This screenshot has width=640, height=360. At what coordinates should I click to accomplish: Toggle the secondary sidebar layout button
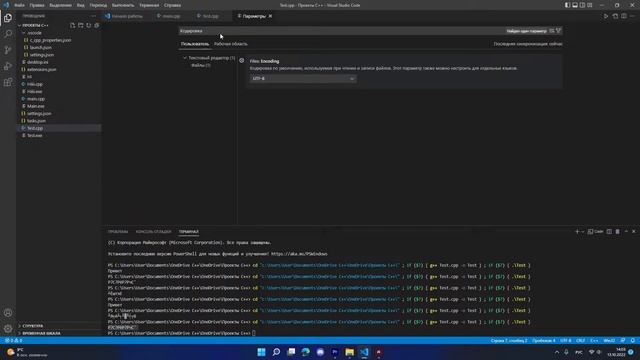[x=582, y=5]
